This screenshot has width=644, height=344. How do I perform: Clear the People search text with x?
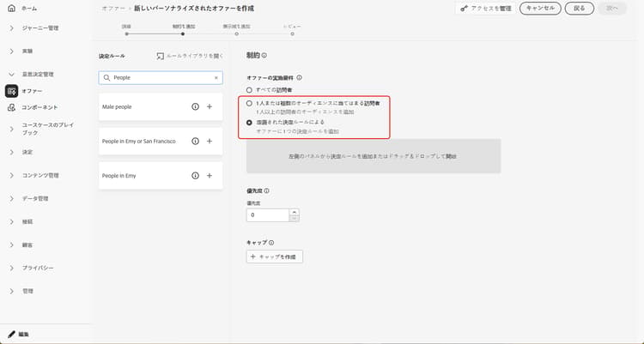(216, 77)
